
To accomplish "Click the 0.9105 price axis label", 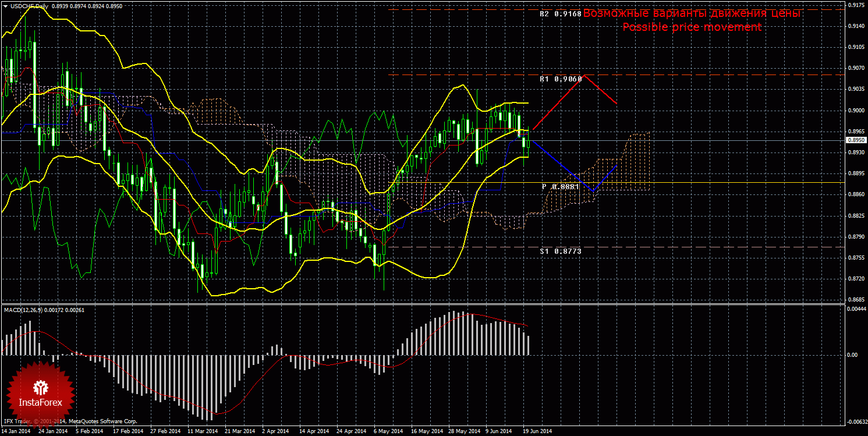I will click(855, 47).
